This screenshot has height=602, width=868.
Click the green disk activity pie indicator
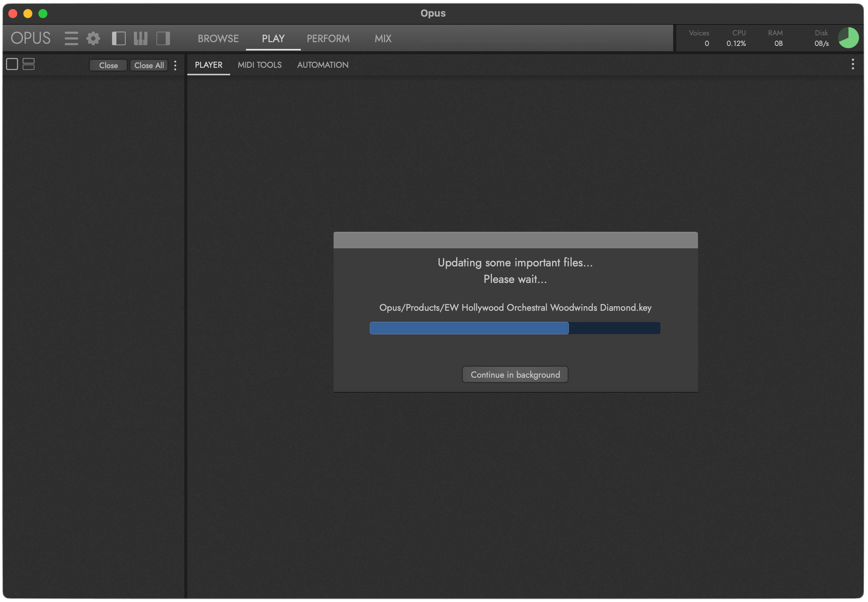849,38
